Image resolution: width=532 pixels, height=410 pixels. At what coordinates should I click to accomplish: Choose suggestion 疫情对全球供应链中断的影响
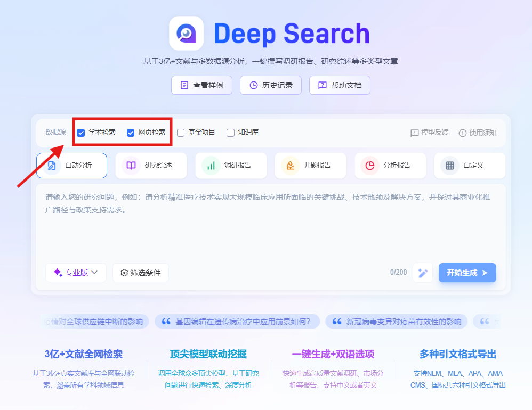[x=94, y=321]
